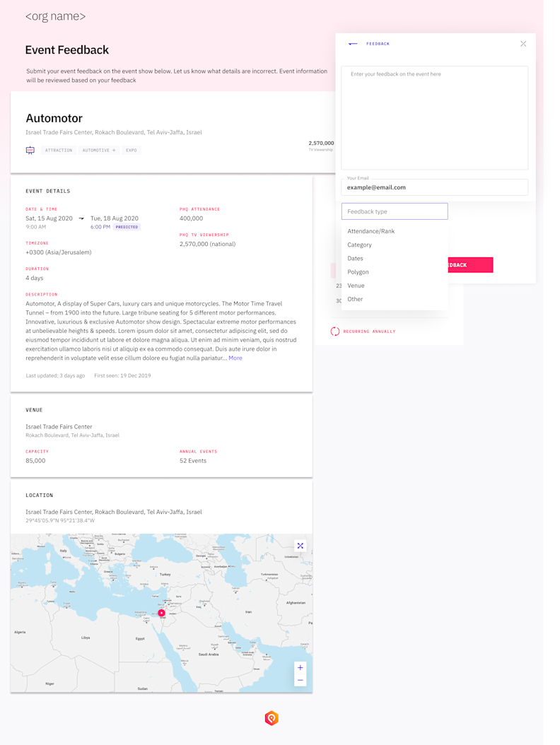
Task: Click the back arrow in the feedback panel
Action: click(x=353, y=44)
